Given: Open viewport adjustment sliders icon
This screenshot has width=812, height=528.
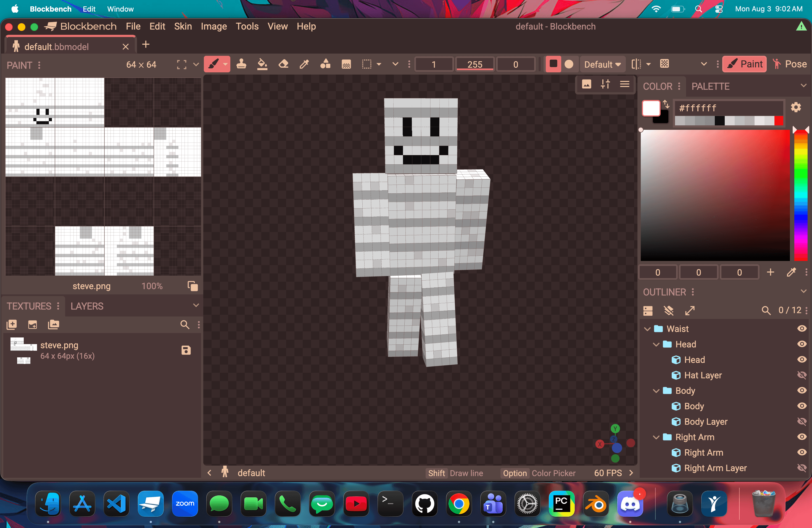Looking at the screenshot, I should (x=606, y=84).
